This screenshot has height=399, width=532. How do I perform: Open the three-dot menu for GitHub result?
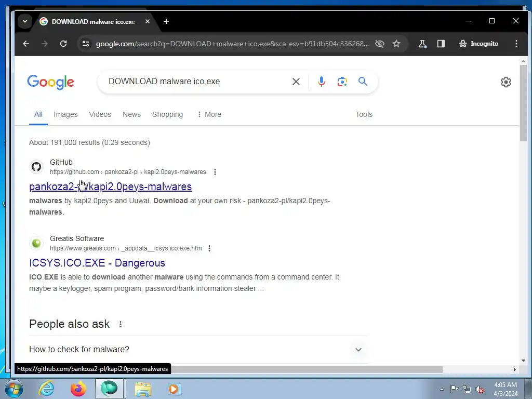(x=215, y=172)
